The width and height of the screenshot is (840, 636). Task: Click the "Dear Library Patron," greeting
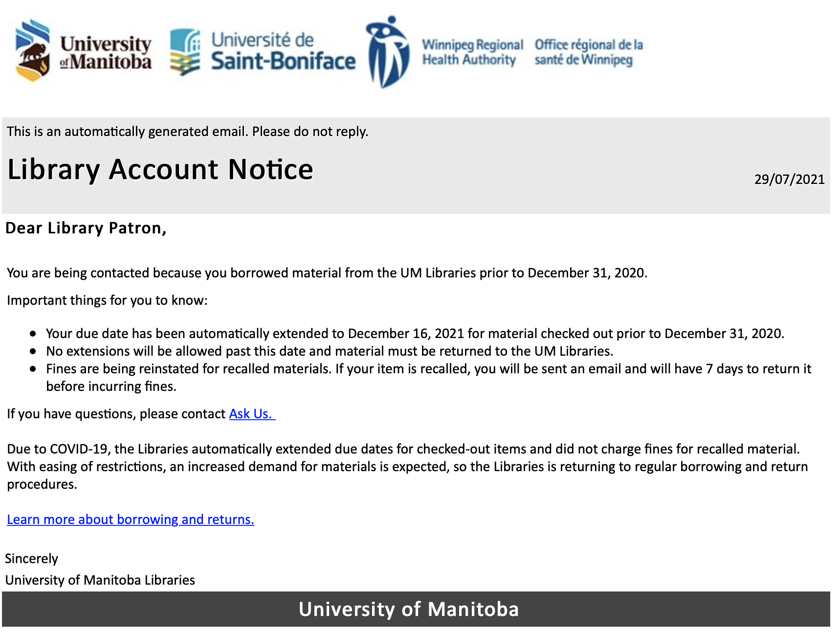(86, 228)
